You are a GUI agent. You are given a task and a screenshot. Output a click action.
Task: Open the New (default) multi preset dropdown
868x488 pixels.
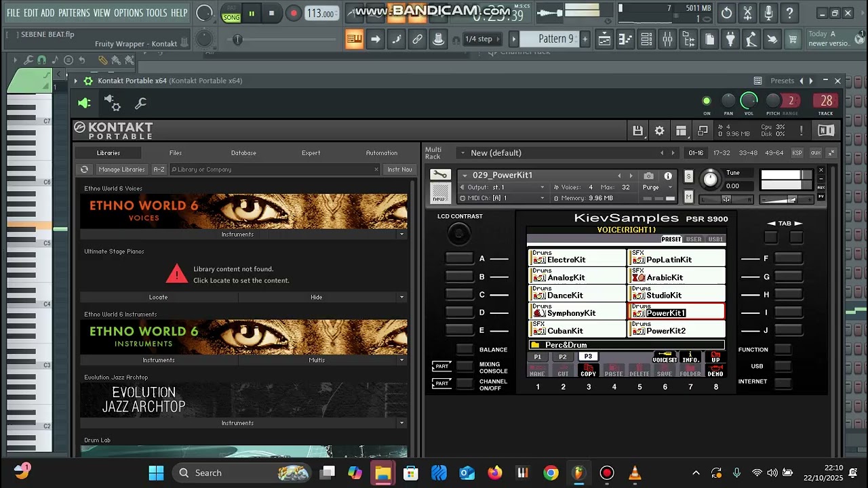click(x=462, y=153)
